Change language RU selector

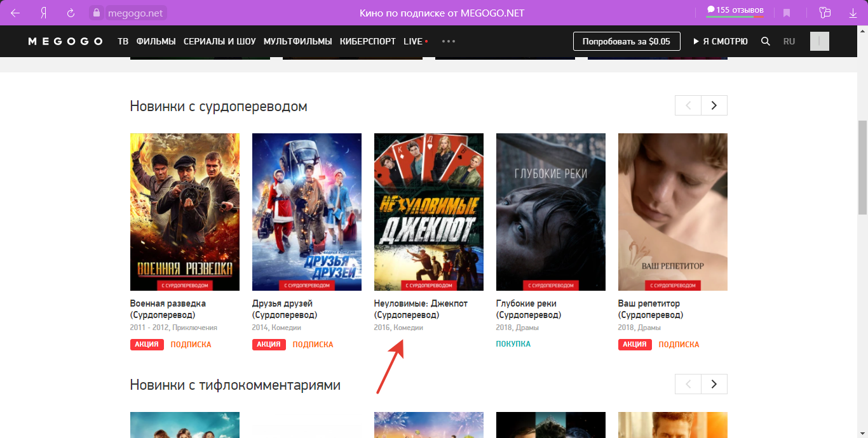[x=789, y=41]
